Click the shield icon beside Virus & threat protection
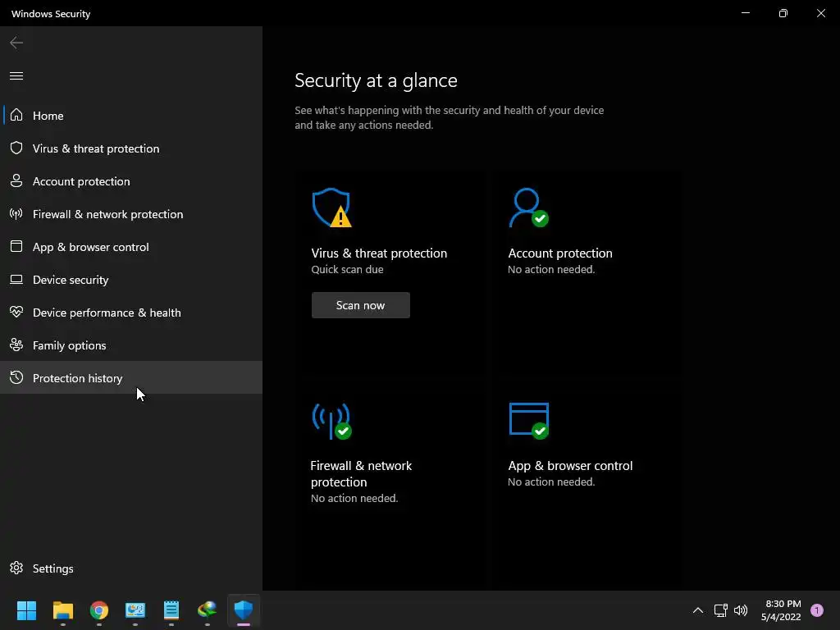Screen dimensions: 840x630 (16, 148)
